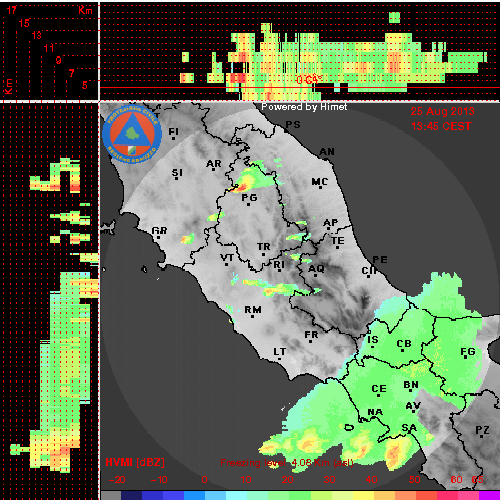500x500 pixels.
Task: Click the 15 km altitude scale label
Action: click(x=24, y=23)
